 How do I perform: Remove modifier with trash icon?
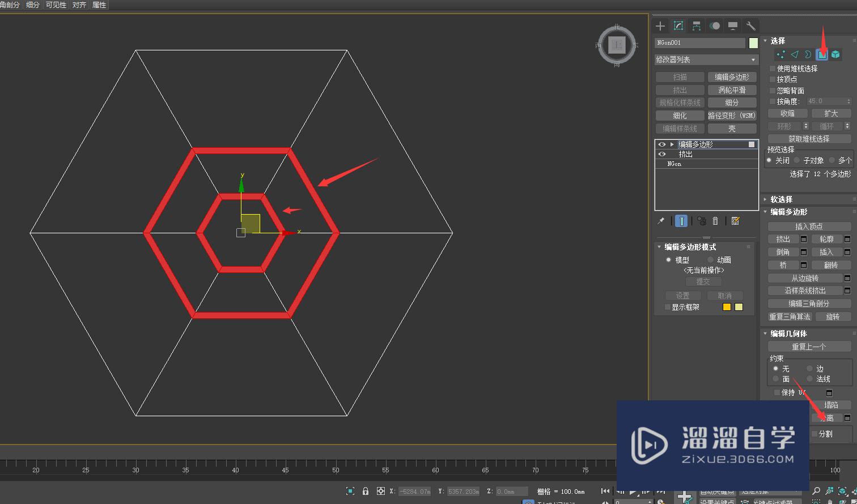click(715, 221)
